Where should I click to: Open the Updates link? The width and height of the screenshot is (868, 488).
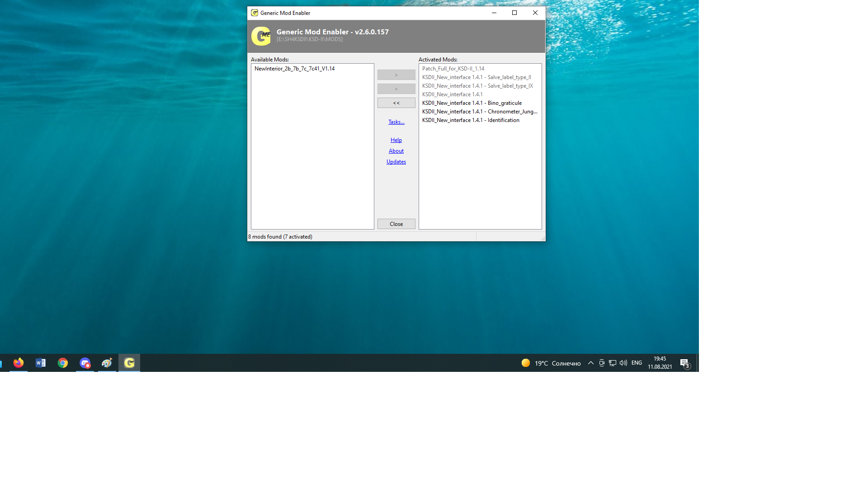pos(396,162)
